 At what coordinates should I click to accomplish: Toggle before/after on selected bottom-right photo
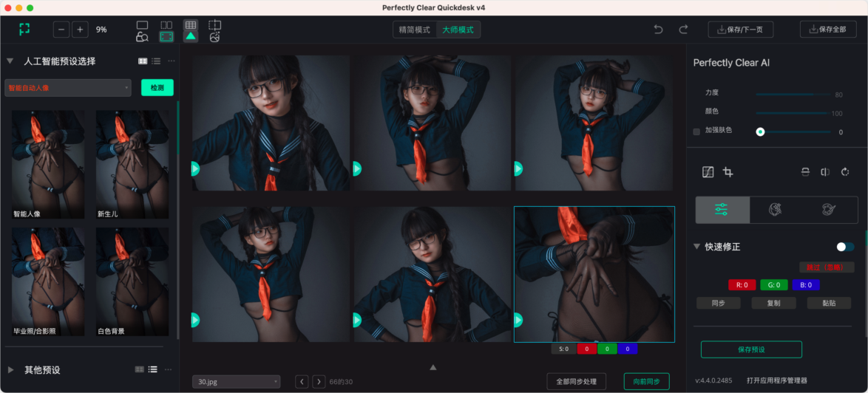pos(519,319)
